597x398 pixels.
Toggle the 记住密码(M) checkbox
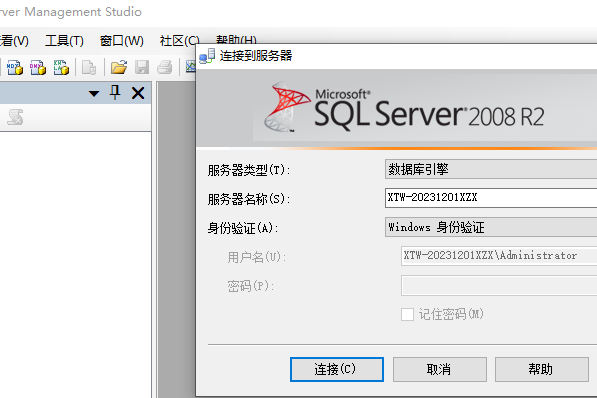407,315
